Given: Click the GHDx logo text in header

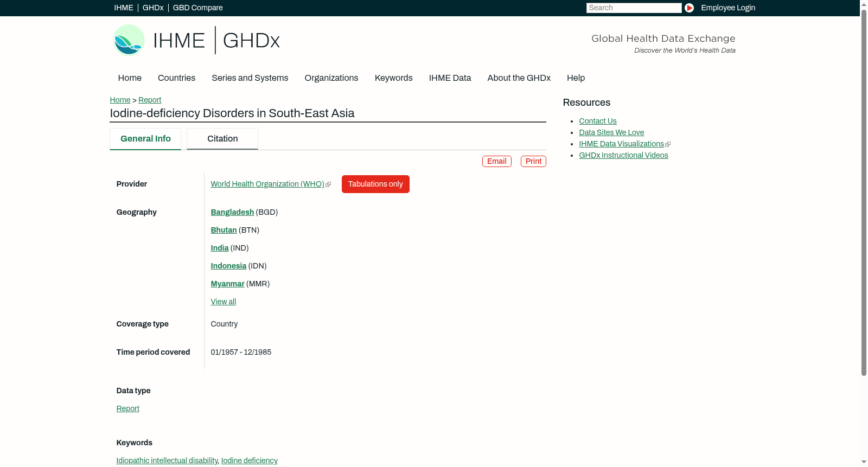Looking at the screenshot, I should pos(251,41).
